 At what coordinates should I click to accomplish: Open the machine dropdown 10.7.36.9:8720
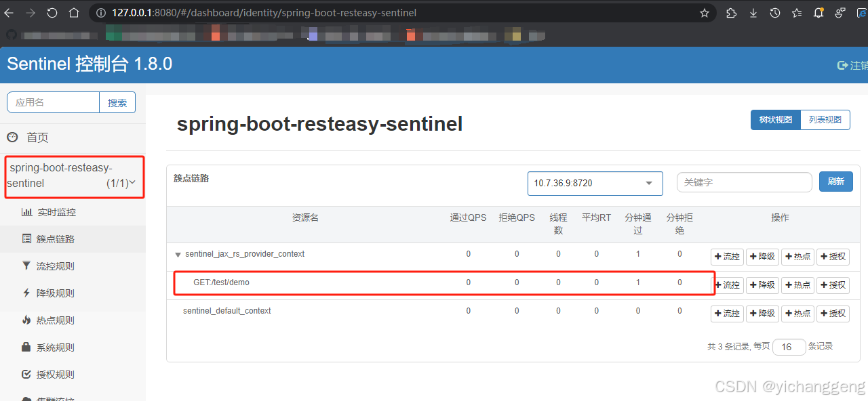coord(595,183)
